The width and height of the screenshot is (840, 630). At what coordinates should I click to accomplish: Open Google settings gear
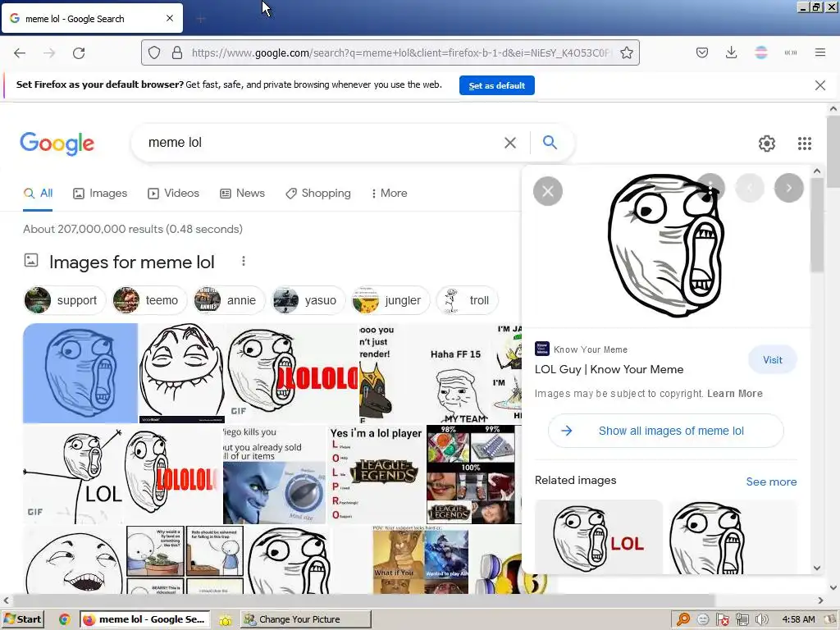click(x=767, y=143)
